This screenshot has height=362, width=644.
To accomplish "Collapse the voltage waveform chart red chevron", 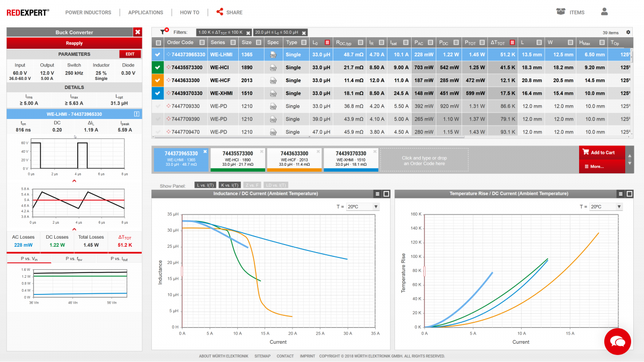I will [x=74, y=181].
